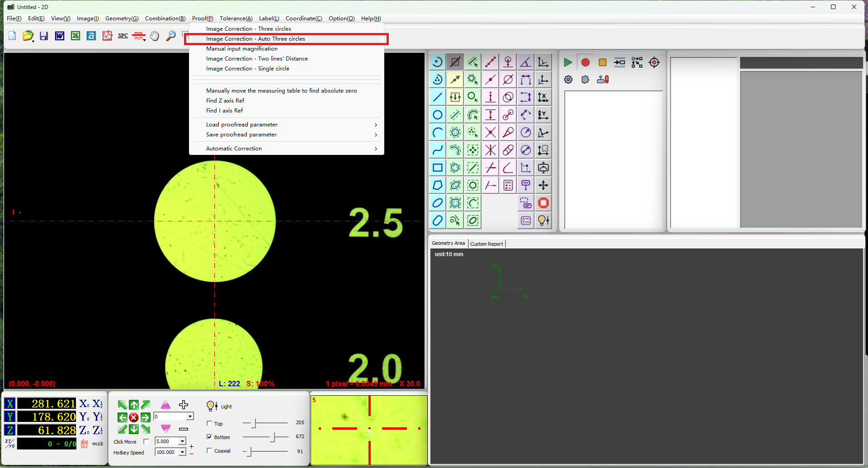868x468 pixels.
Task: Adjust the Bottom light slider
Action: coord(272,437)
